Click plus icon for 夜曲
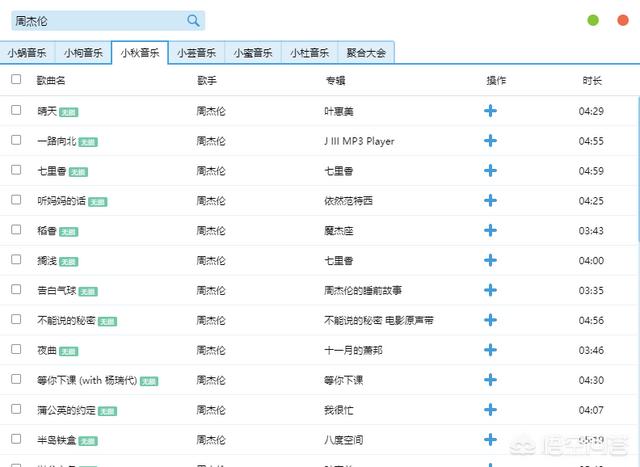This screenshot has width=640, height=467. pyautogui.click(x=490, y=351)
